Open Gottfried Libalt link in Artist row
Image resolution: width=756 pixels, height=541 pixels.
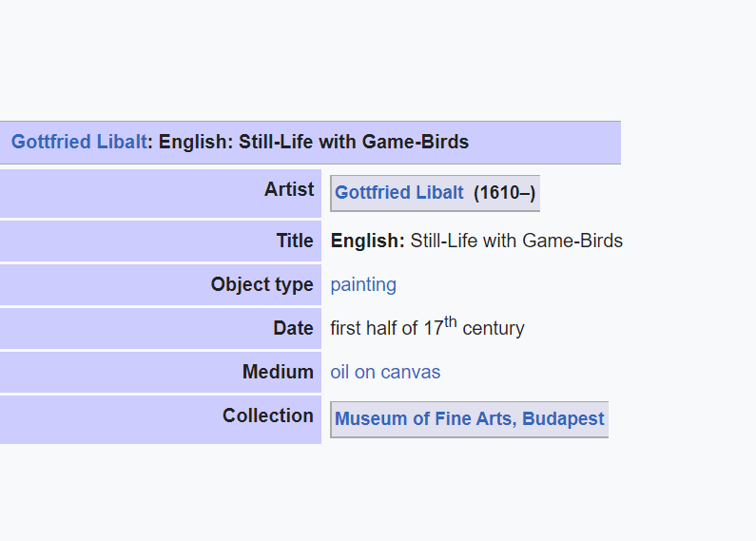pos(399,192)
